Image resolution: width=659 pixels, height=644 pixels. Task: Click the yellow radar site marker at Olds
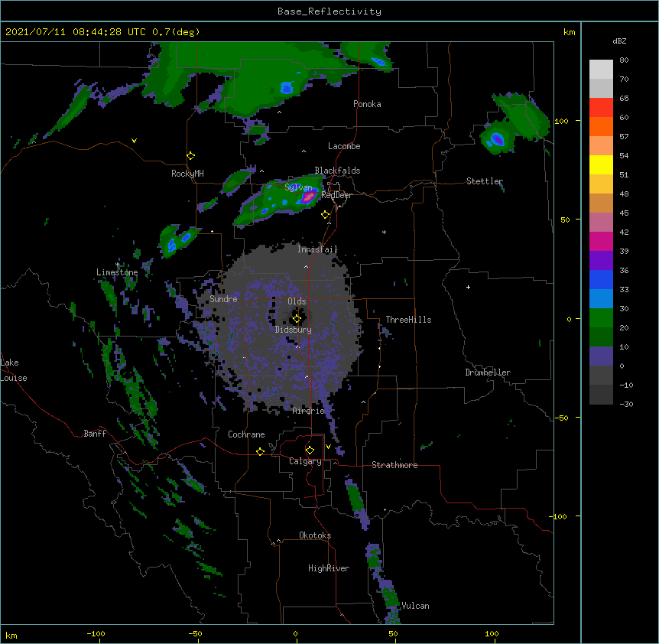point(297,319)
